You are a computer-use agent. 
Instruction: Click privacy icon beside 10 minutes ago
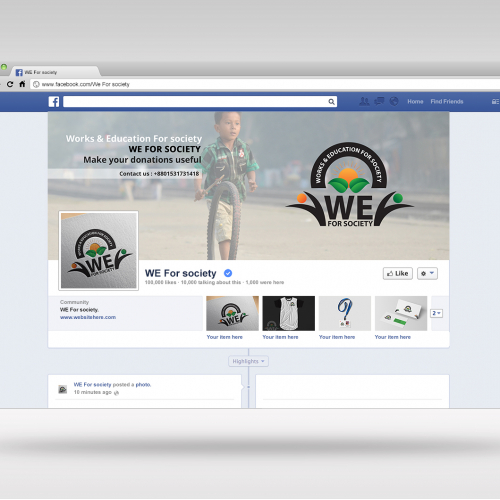pyautogui.click(x=116, y=393)
